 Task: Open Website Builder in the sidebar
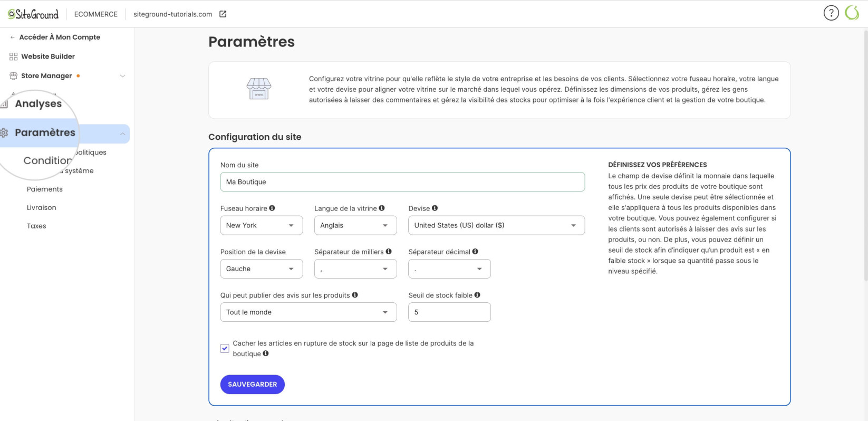(47, 56)
